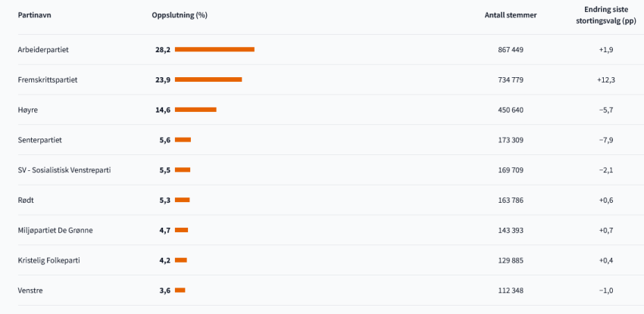Click the Antall stemmer column header
The width and height of the screenshot is (644, 314).
tap(510, 15)
